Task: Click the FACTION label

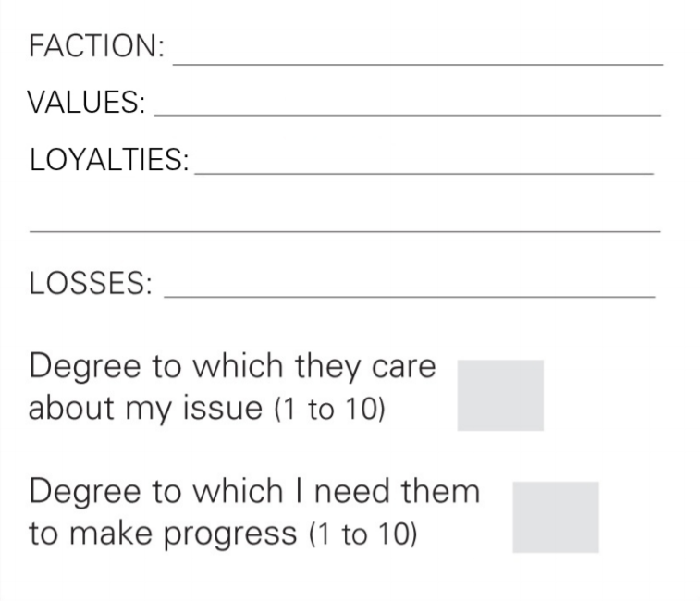Action: pyautogui.click(x=97, y=46)
